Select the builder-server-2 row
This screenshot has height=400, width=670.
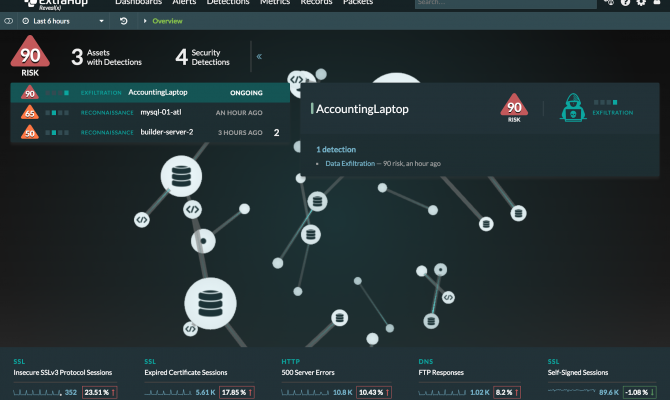click(150, 132)
